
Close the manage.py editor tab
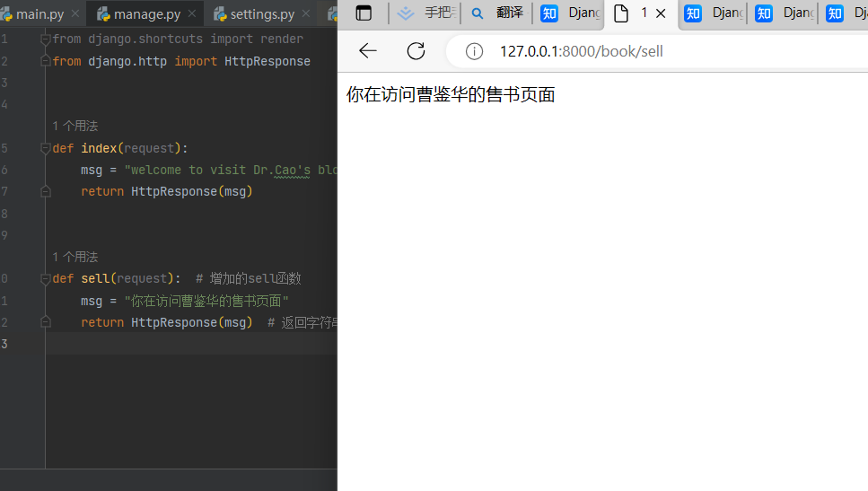pos(191,13)
